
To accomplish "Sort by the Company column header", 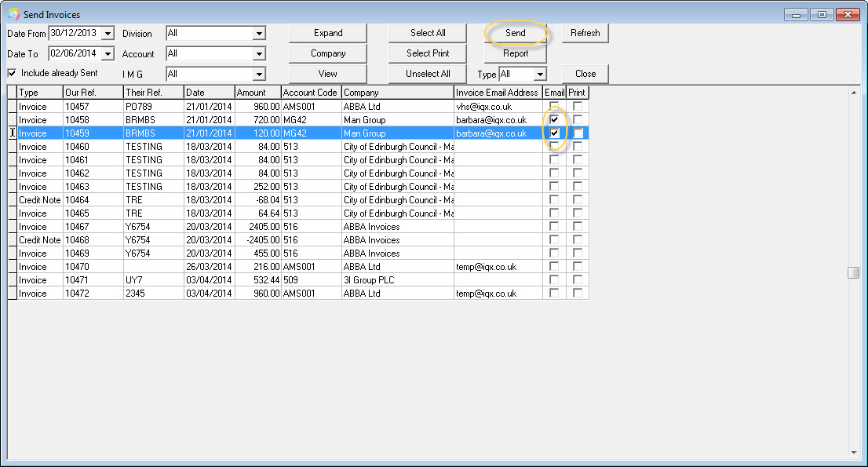I will tap(397, 93).
